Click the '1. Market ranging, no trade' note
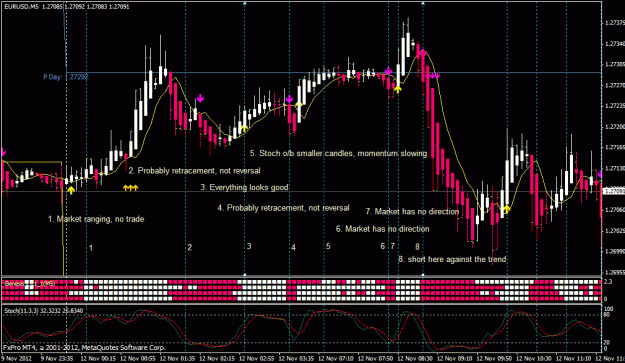This screenshot has width=625, height=363. pyautogui.click(x=96, y=219)
